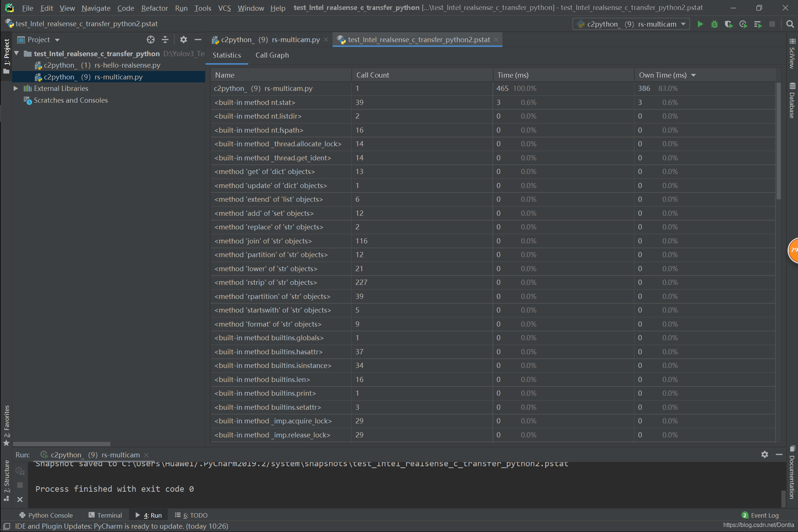798x532 pixels.
Task: Open the 6: TODO tool window
Action: pos(191,515)
